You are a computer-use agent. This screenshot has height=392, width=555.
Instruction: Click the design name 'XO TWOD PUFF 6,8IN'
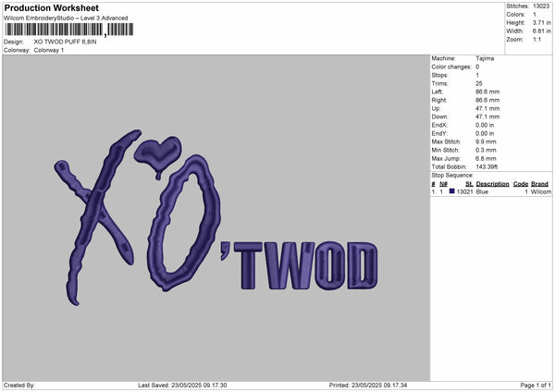tap(65, 42)
